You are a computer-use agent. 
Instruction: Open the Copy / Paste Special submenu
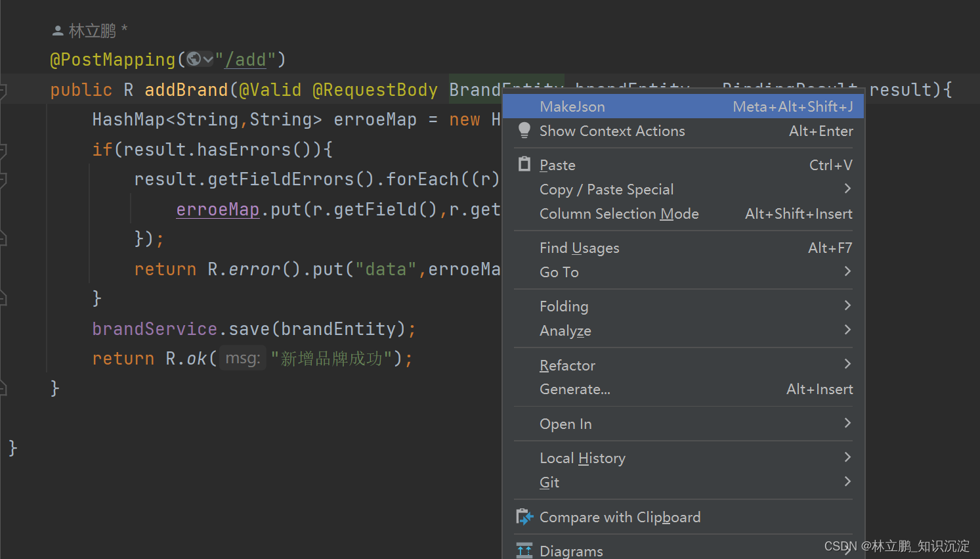683,189
